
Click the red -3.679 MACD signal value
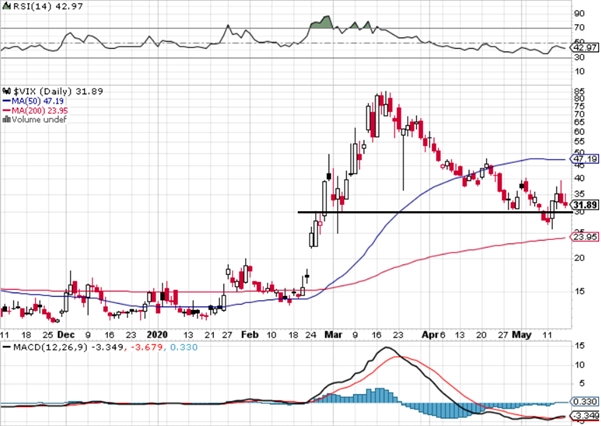tap(147, 347)
